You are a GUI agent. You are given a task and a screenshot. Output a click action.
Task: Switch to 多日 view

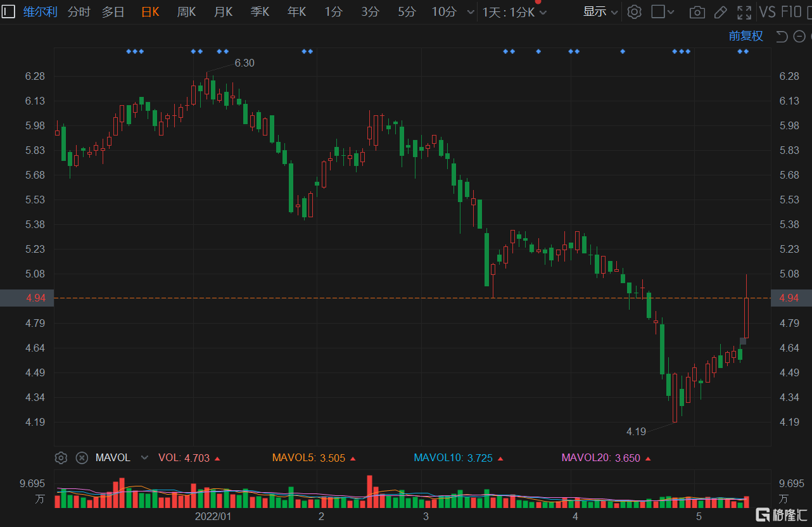113,11
